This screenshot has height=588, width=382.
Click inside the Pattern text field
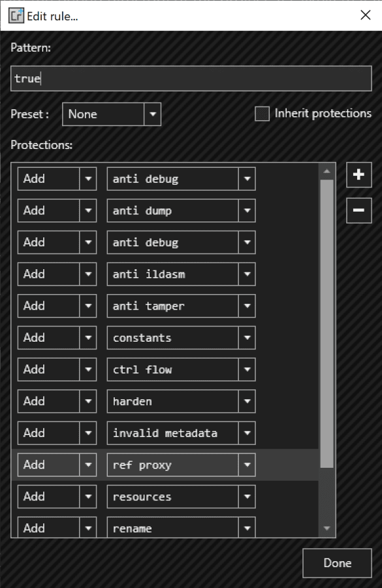point(189,78)
